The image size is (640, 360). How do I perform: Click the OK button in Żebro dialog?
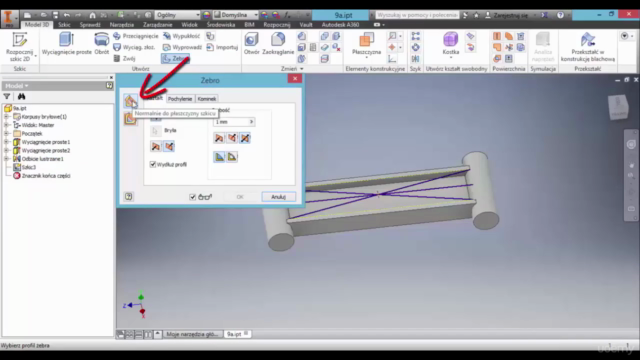click(240, 197)
